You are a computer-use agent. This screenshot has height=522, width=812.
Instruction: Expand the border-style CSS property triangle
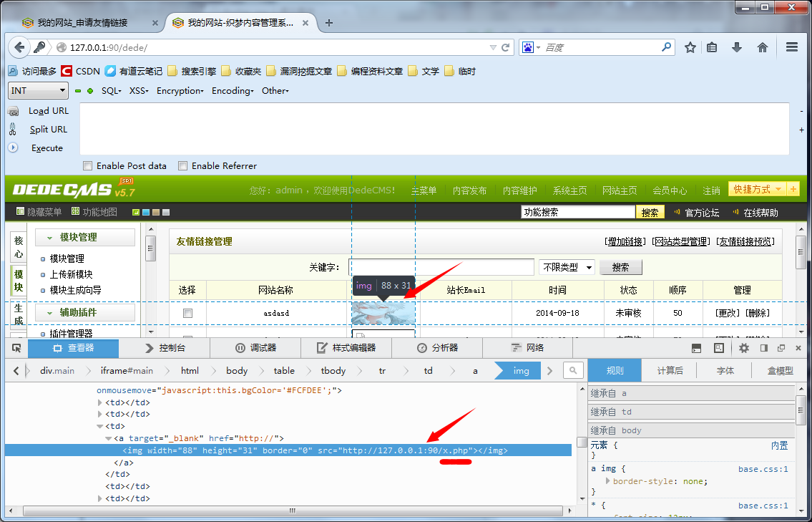[607, 481]
